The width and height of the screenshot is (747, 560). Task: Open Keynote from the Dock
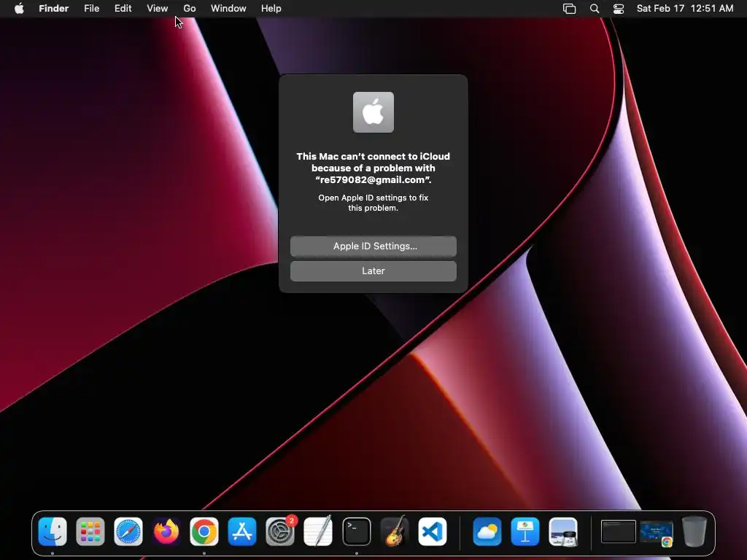pos(525,532)
